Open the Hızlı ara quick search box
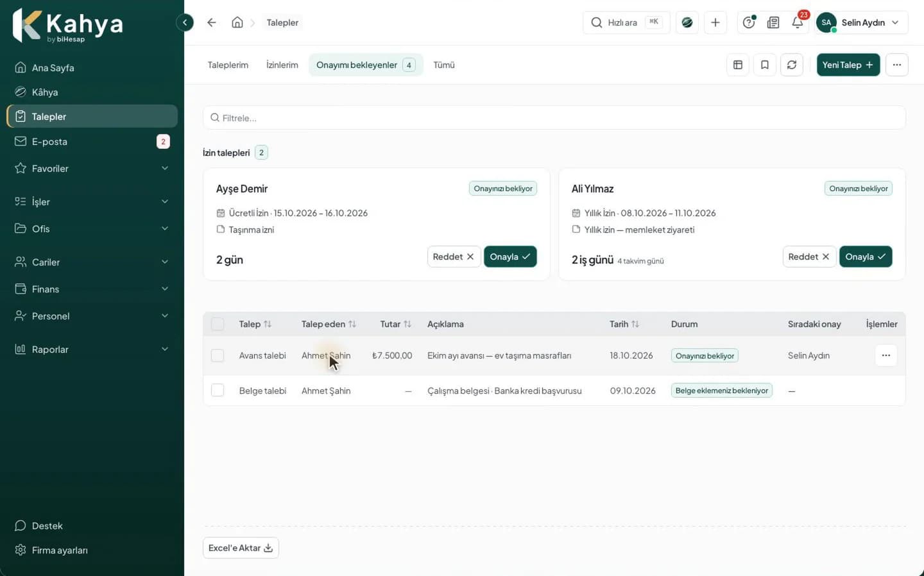The height and width of the screenshot is (576, 924). pos(626,22)
